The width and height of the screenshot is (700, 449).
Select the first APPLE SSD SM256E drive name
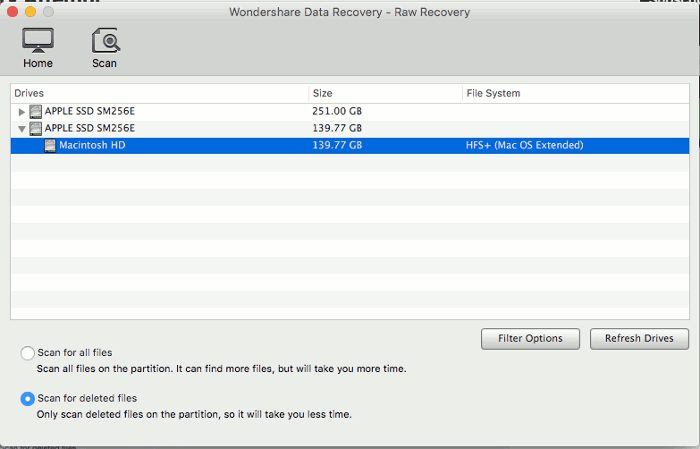pyautogui.click(x=90, y=111)
